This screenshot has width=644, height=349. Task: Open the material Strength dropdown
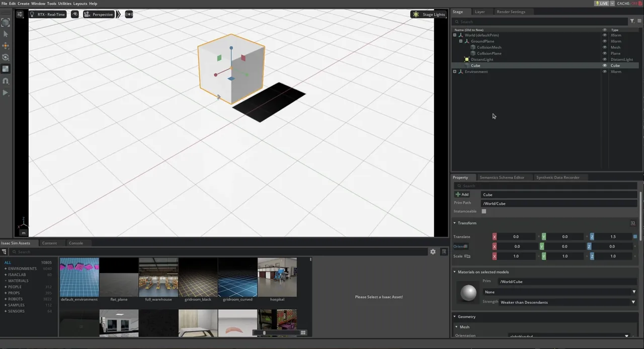coord(633,302)
